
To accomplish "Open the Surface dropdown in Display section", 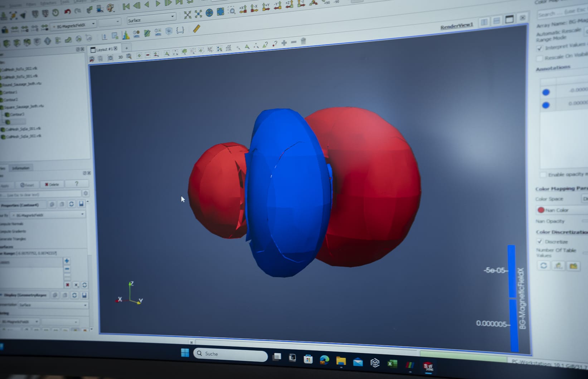I will 52,305.
